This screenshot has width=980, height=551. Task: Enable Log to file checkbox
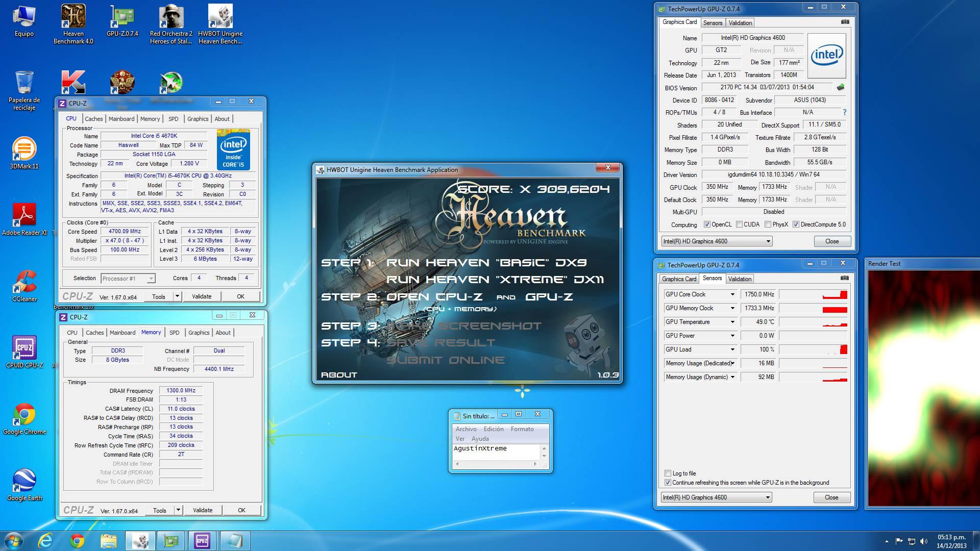coord(668,473)
